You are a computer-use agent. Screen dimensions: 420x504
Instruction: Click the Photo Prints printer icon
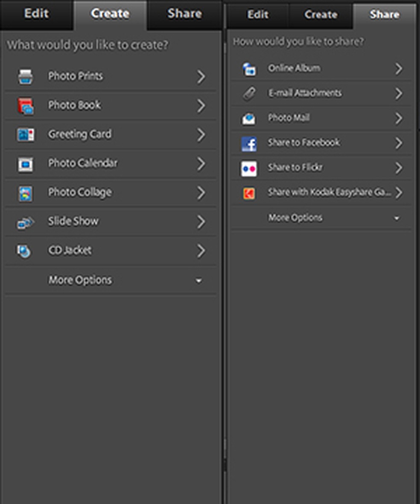point(25,77)
